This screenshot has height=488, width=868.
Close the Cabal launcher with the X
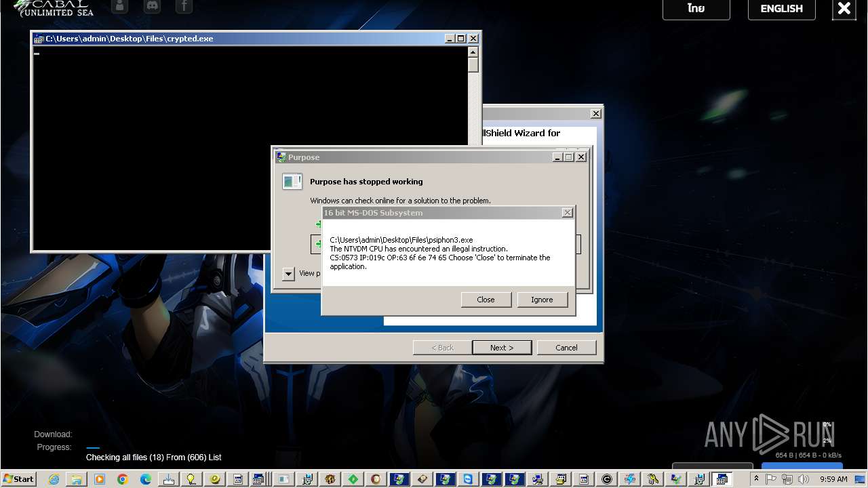pyautogui.click(x=844, y=9)
